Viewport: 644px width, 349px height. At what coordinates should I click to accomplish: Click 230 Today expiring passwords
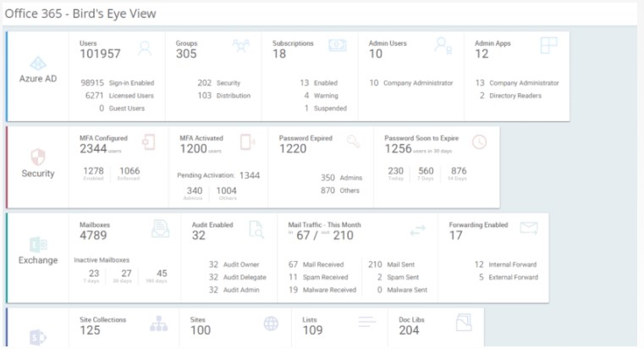(x=396, y=173)
